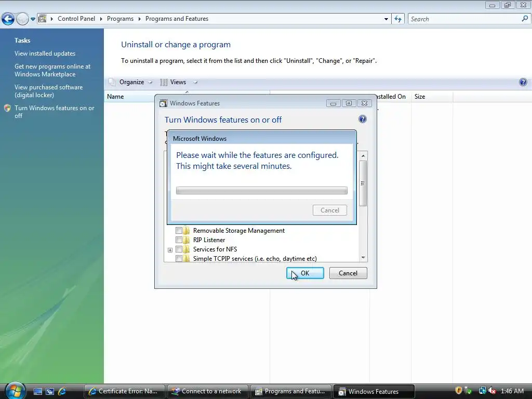Click Switch between windows quick launch icon
Image resolution: width=532 pixels, height=399 pixels.
pos(50,392)
